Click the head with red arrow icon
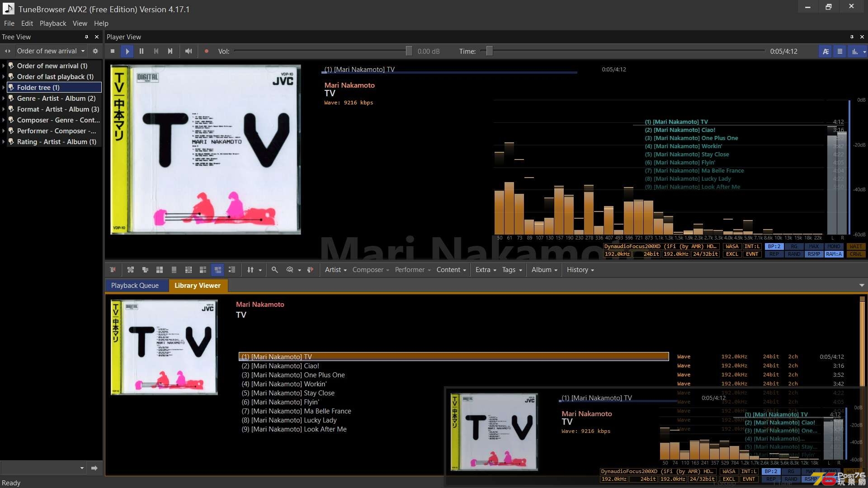This screenshot has height=488, width=868. coord(310,270)
